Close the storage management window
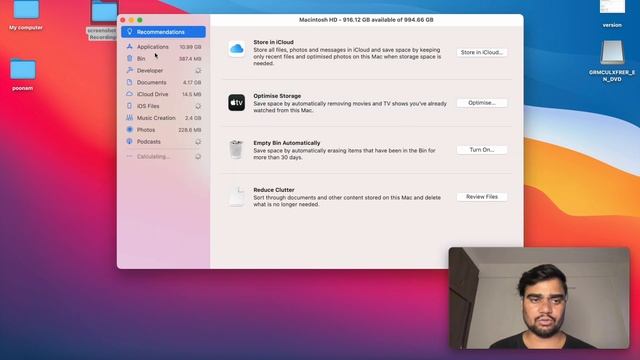The height and width of the screenshot is (360, 640). coord(123,20)
